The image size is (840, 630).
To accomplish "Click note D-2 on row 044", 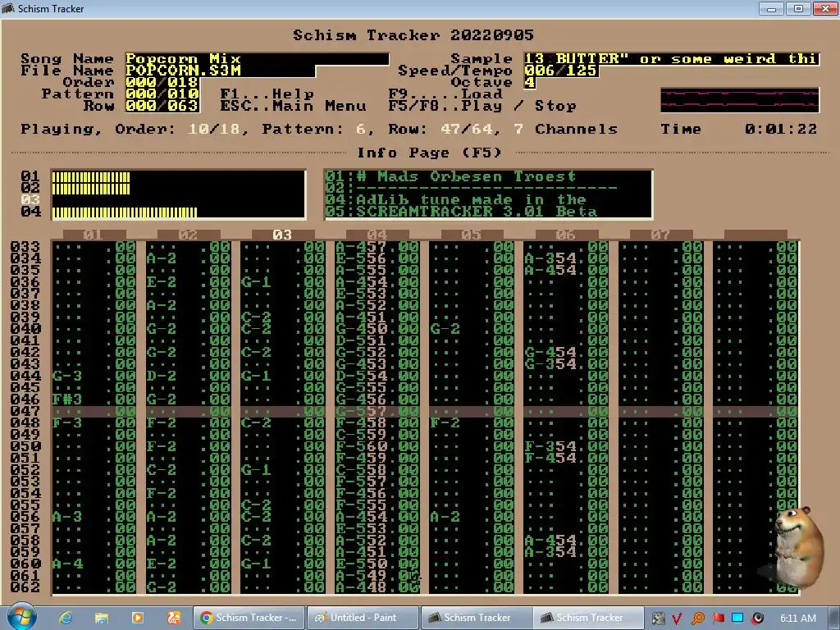I will [x=162, y=376].
